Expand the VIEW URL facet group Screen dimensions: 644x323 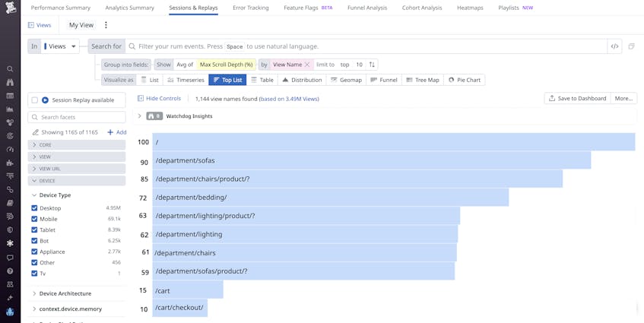[76, 169]
